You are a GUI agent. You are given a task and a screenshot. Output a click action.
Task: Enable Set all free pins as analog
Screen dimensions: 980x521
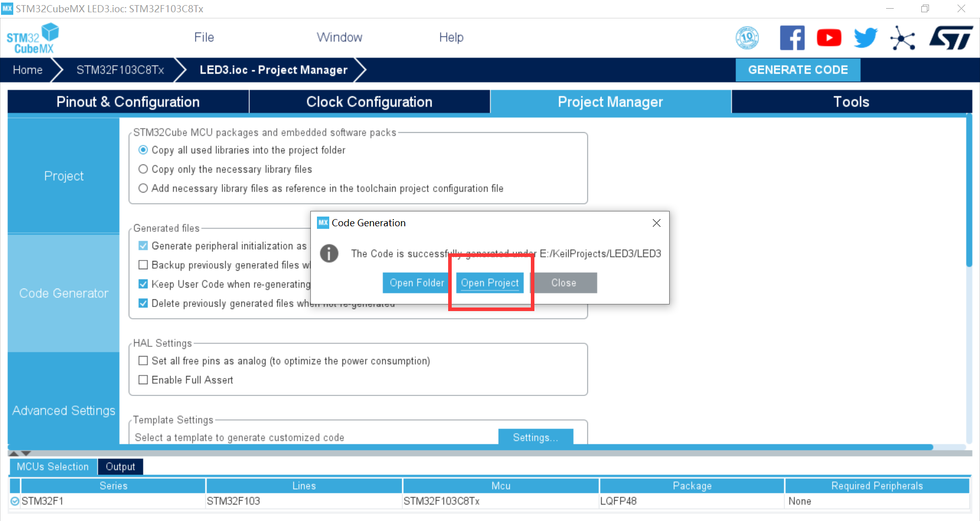[x=143, y=361]
